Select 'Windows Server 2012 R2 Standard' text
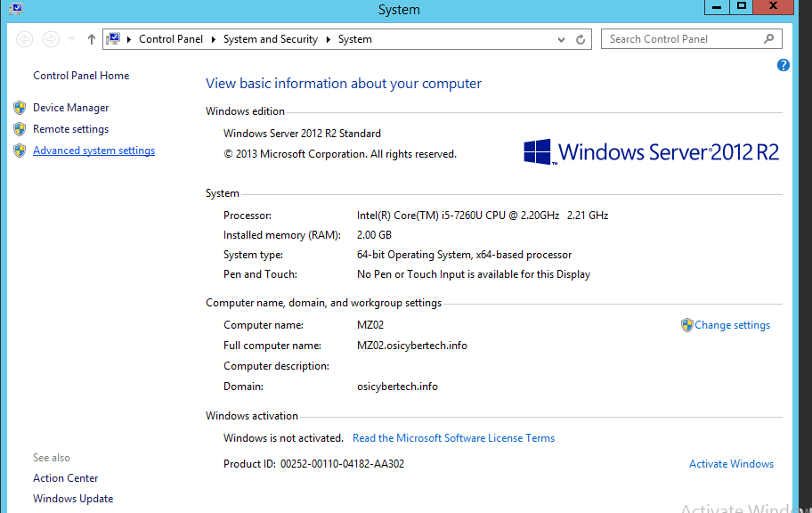The height and width of the screenshot is (513, 812). tap(302, 134)
